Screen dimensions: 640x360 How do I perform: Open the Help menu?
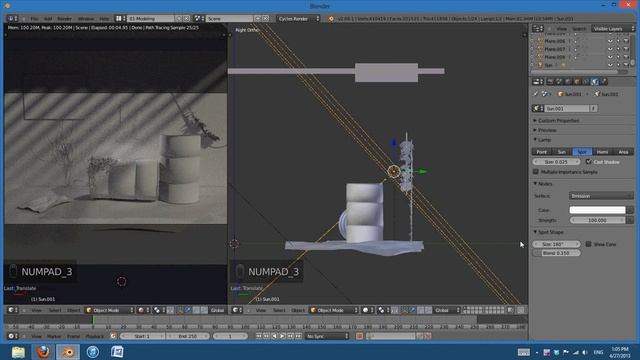point(104,19)
